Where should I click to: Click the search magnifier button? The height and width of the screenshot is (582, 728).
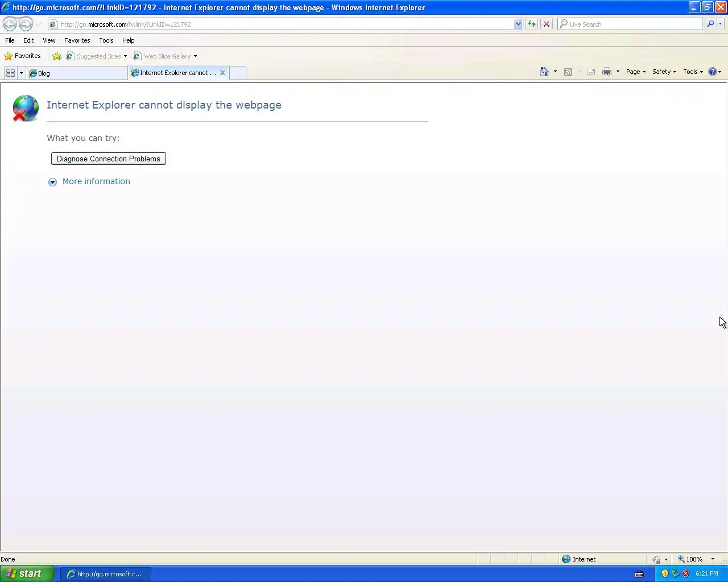click(x=710, y=24)
